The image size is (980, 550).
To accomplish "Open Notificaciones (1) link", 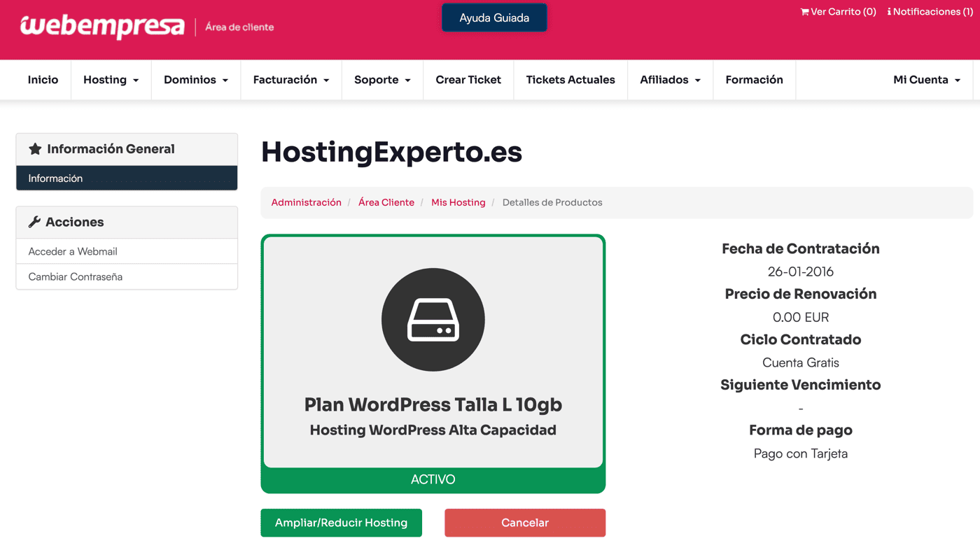I will pos(930,12).
